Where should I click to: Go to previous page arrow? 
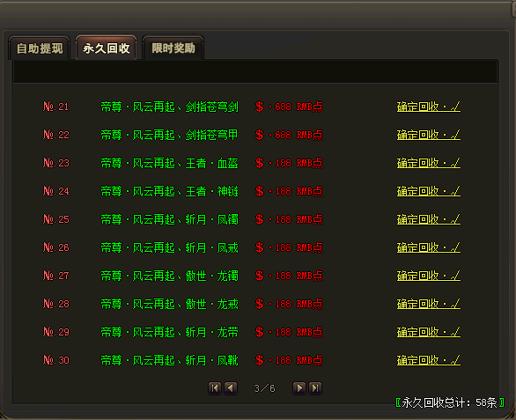pos(231,388)
